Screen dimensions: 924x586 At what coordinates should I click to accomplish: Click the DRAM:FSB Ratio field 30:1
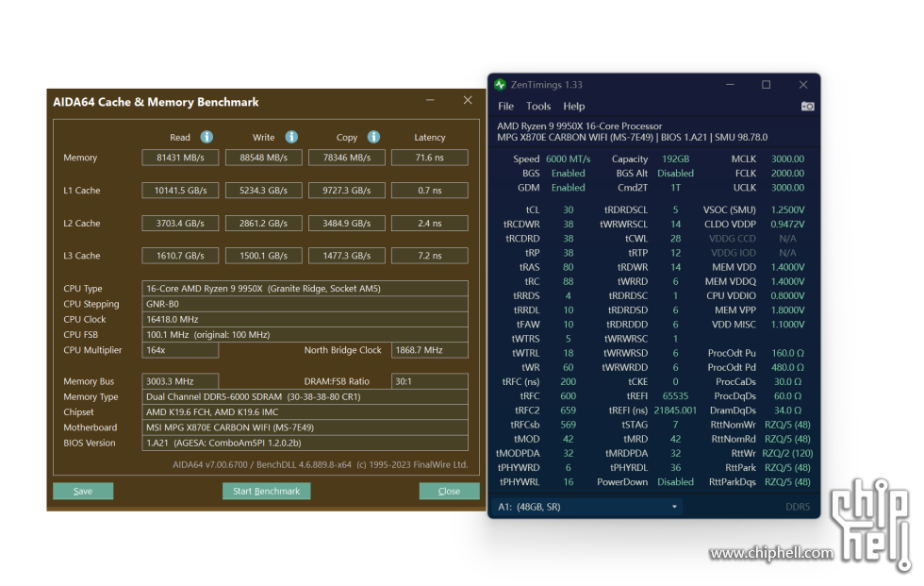tap(430, 381)
